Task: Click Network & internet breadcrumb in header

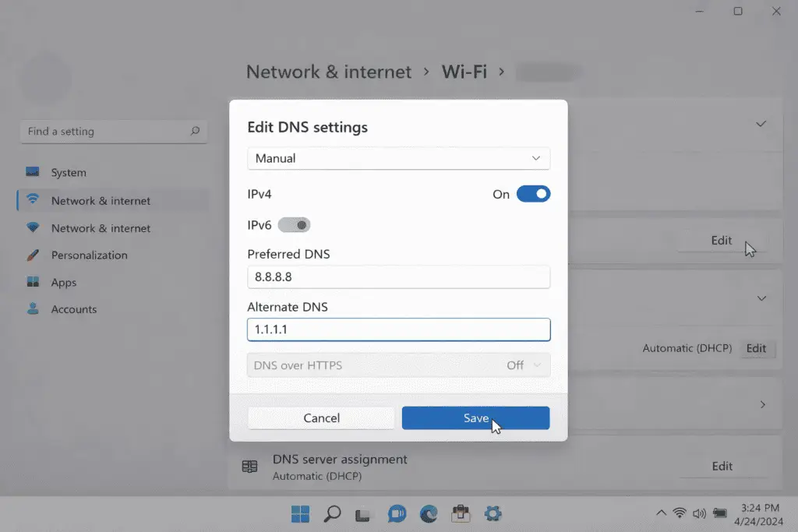Action: pos(328,72)
